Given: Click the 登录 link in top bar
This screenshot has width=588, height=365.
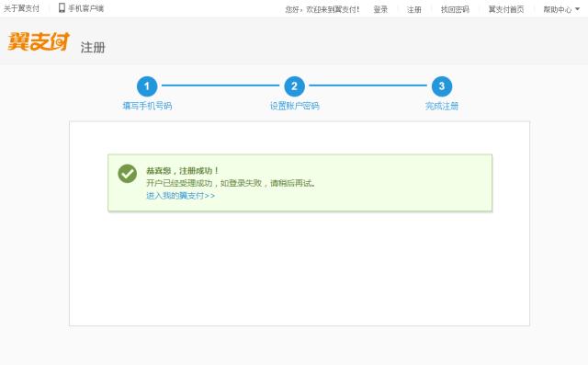Looking at the screenshot, I should pyautogui.click(x=380, y=9).
